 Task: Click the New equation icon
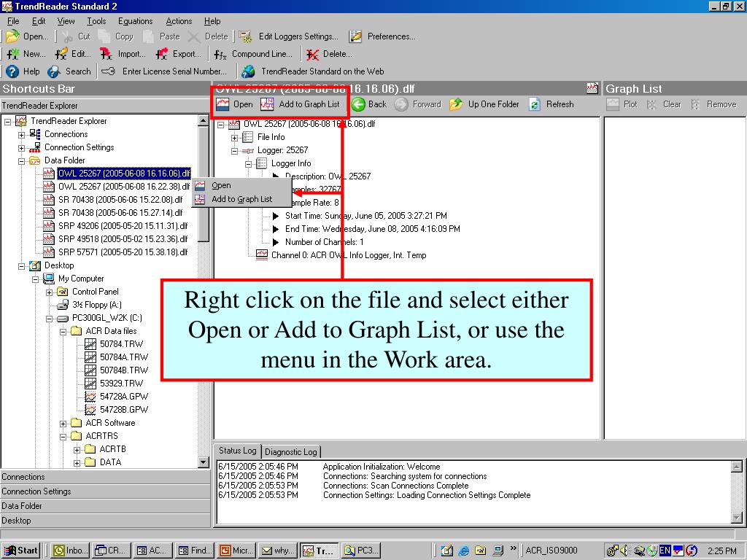(x=13, y=54)
